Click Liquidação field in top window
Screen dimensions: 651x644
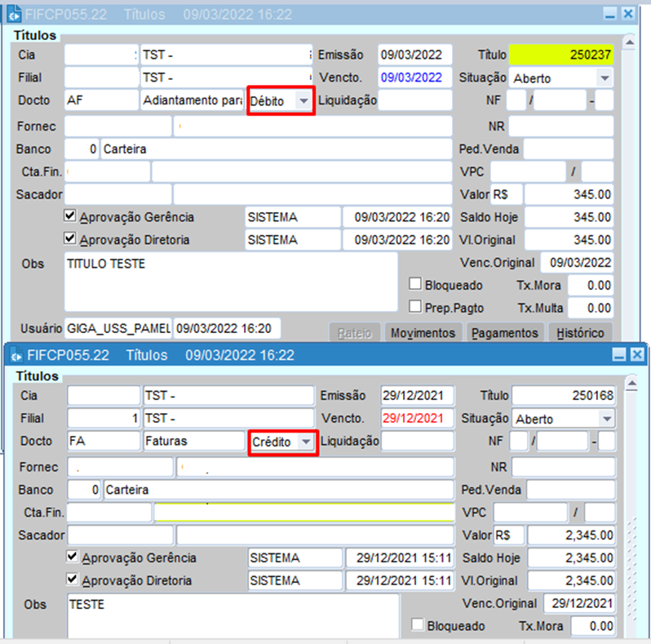tap(414, 100)
